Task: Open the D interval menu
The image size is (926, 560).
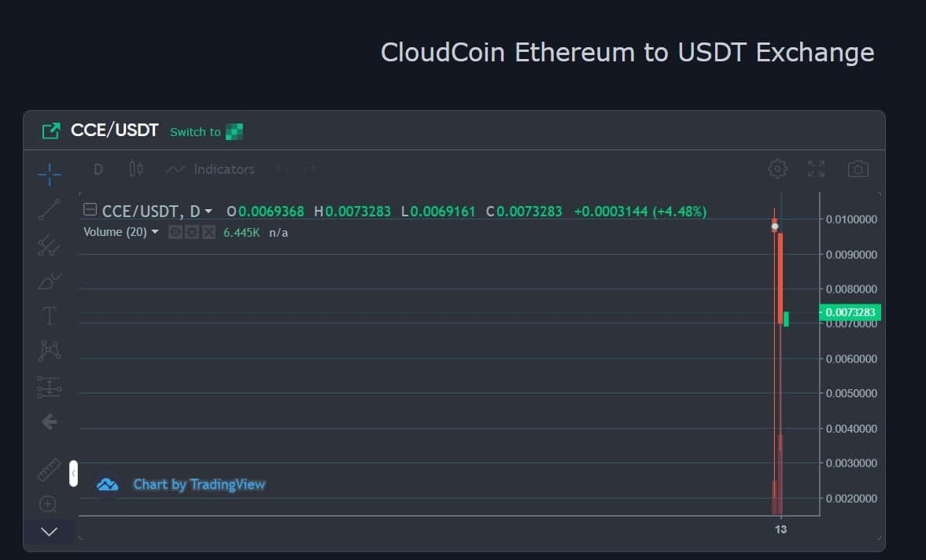Action: click(98, 168)
